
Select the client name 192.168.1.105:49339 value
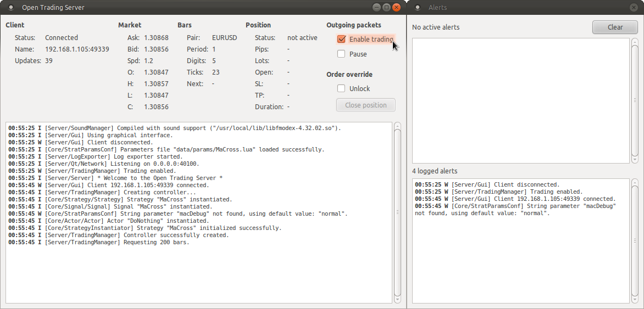point(77,49)
